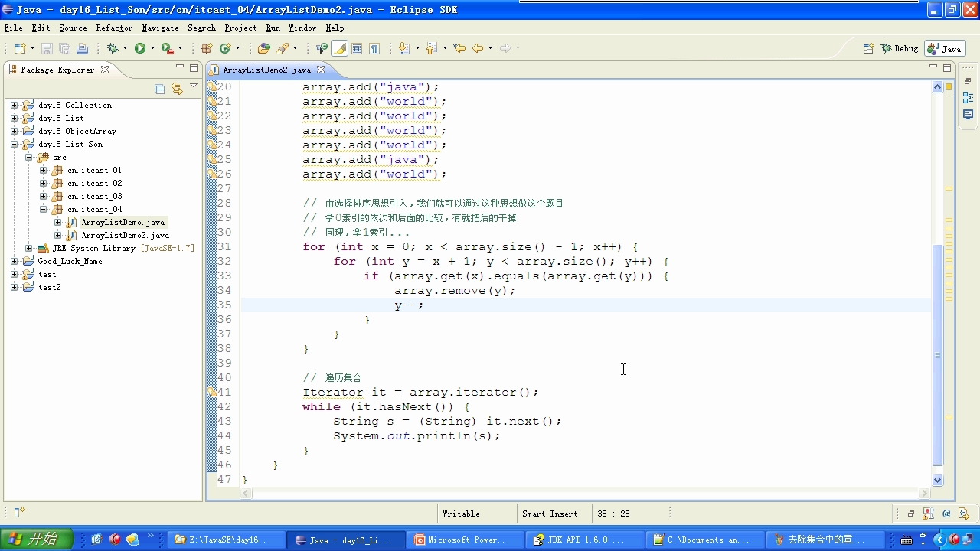Viewport: 980px width, 551px height.
Task: Open the Navigate menu
Action: click(160, 28)
